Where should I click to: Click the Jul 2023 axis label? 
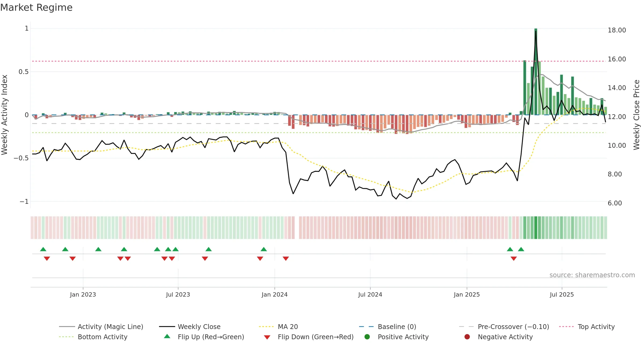pyautogui.click(x=178, y=294)
